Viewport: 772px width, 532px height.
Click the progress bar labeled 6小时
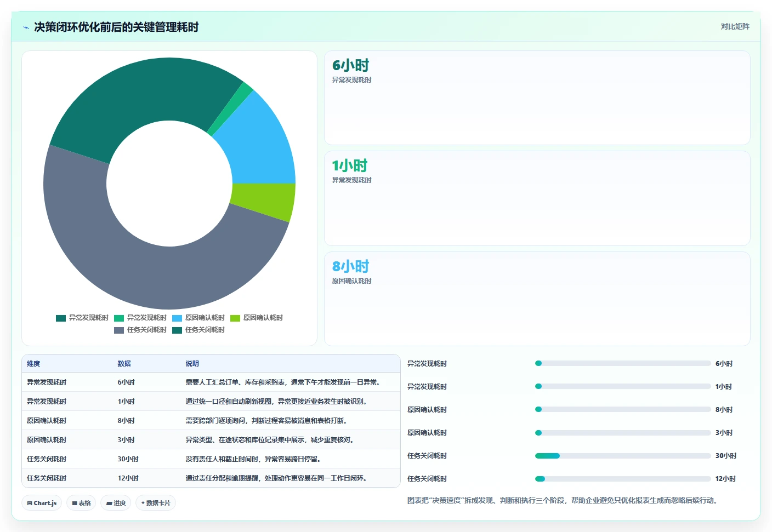coord(623,363)
